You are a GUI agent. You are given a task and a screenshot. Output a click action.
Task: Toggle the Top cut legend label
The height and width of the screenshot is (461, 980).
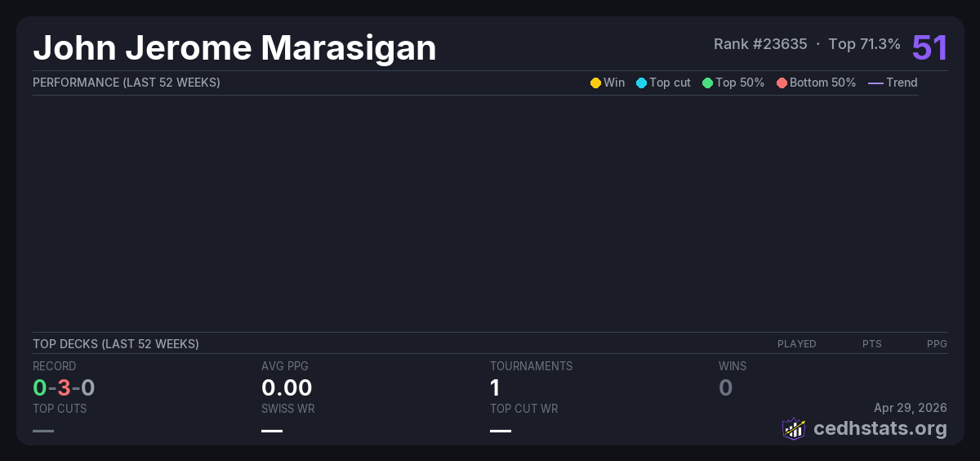pyautogui.click(x=670, y=83)
